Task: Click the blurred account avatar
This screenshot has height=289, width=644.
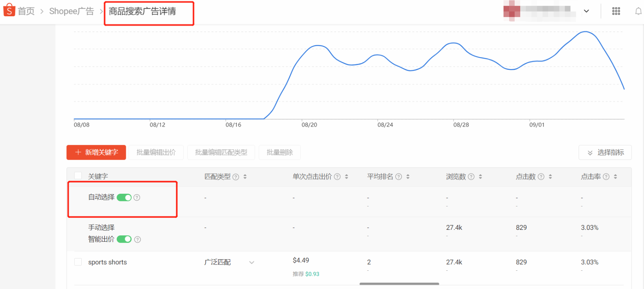Action: pos(511,11)
